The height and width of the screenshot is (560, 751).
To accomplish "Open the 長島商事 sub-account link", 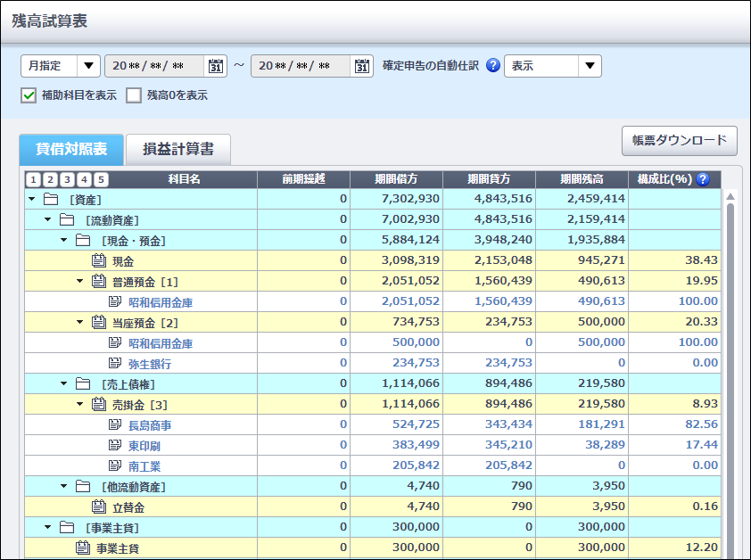I will point(150,425).
